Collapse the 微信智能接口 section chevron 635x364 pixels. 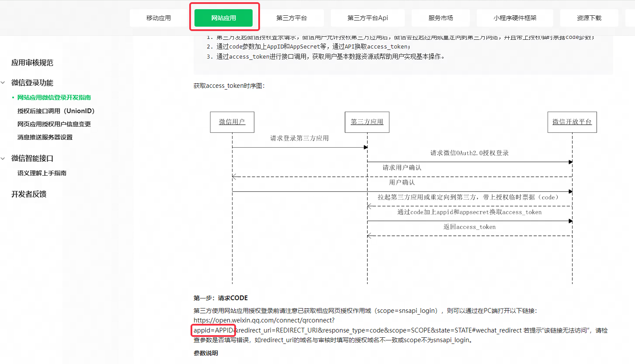(3, 158)
